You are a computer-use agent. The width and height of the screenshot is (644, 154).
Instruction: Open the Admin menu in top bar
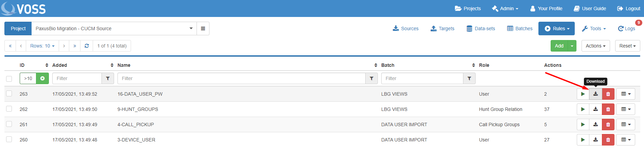pyautogui.click(x=505, y=8)
